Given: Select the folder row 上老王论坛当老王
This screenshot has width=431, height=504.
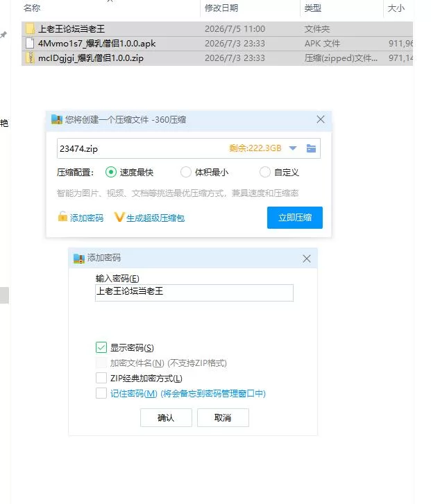Looking at the screenshot, I should coord(217,28).
